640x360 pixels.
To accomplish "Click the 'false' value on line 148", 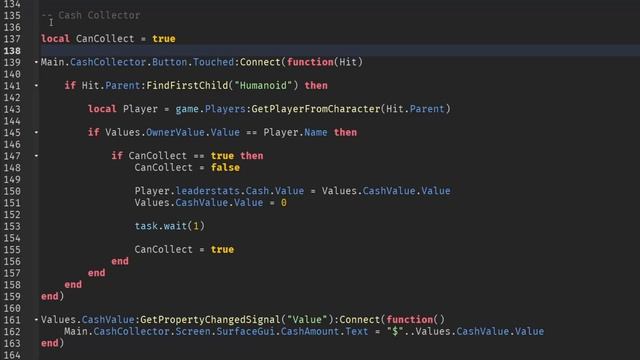I will [225, 167].
